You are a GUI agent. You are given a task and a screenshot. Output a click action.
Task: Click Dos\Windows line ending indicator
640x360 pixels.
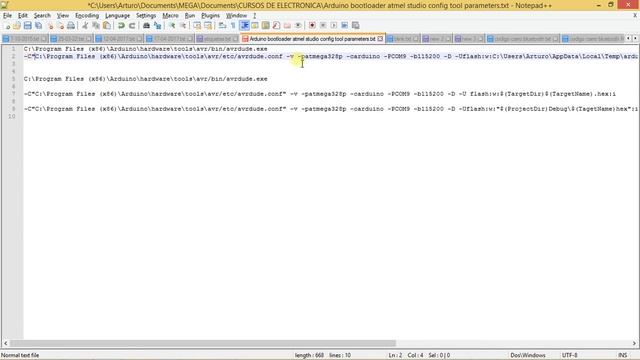pos(528,355)
